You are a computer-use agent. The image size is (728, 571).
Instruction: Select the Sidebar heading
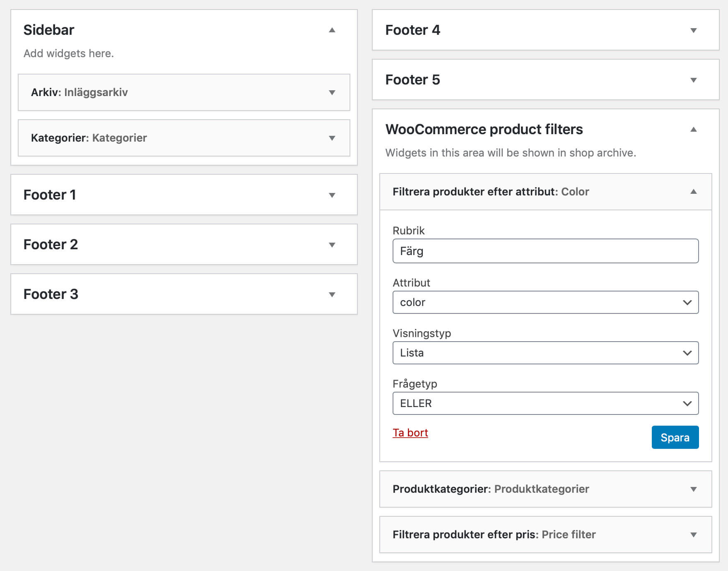49,30
